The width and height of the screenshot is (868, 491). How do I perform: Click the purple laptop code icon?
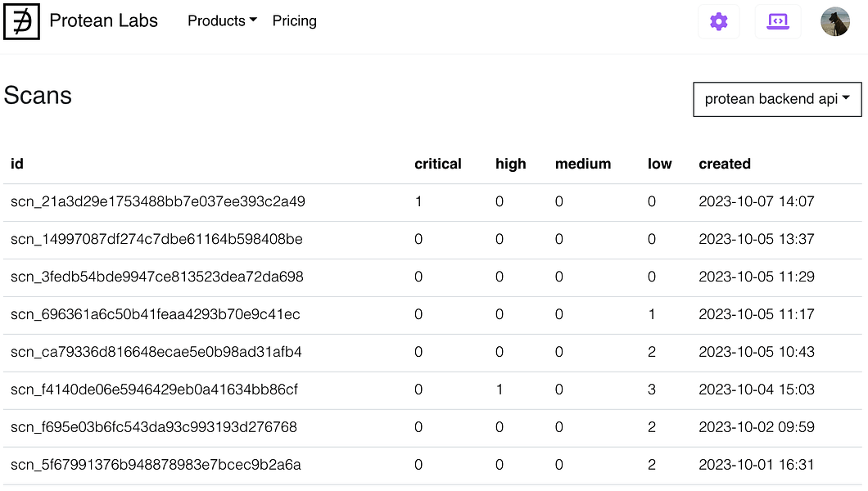(777, 21)
